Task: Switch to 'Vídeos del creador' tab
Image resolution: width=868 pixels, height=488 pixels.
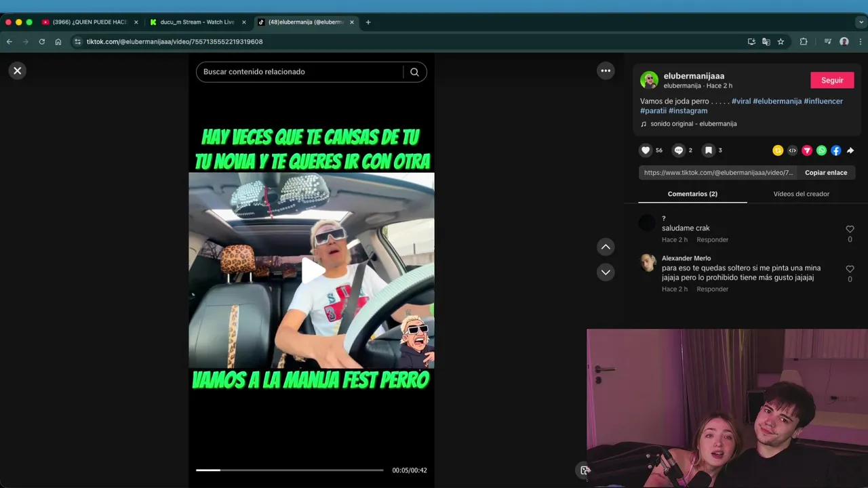Action: [802, 194]
